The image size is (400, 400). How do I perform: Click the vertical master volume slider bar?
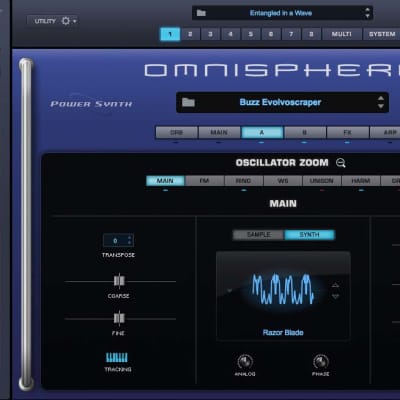[26, 224]
